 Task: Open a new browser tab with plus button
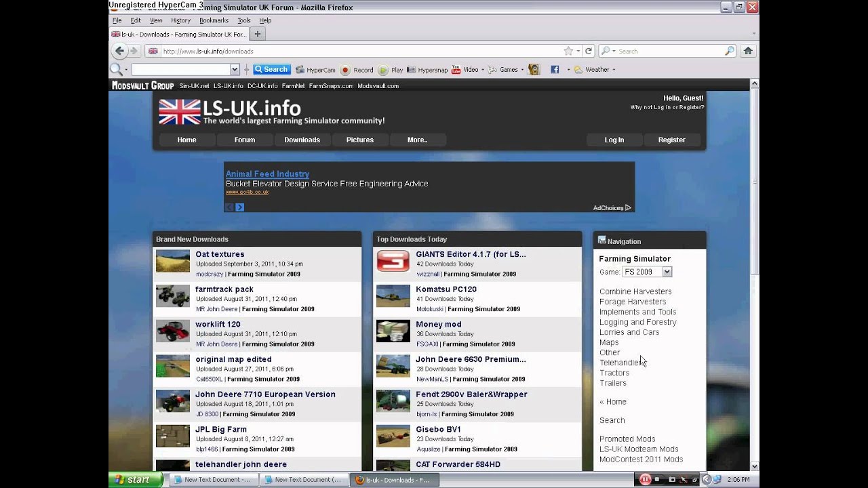pos(257,34)
